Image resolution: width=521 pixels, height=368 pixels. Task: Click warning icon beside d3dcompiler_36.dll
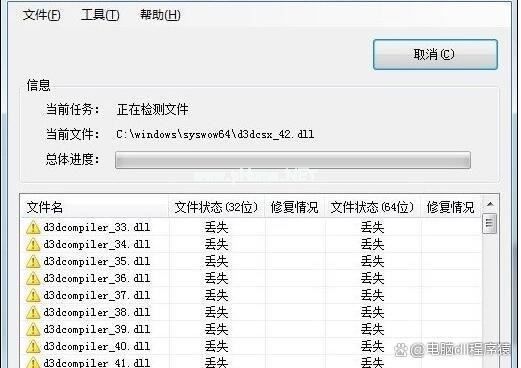[x=33, y=279]
